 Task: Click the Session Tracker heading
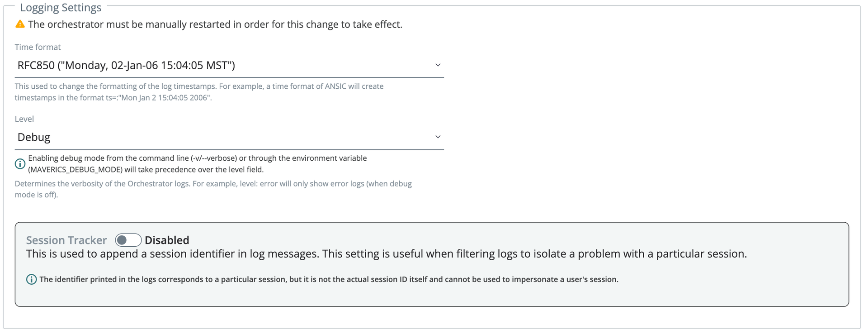pos(66,240)
